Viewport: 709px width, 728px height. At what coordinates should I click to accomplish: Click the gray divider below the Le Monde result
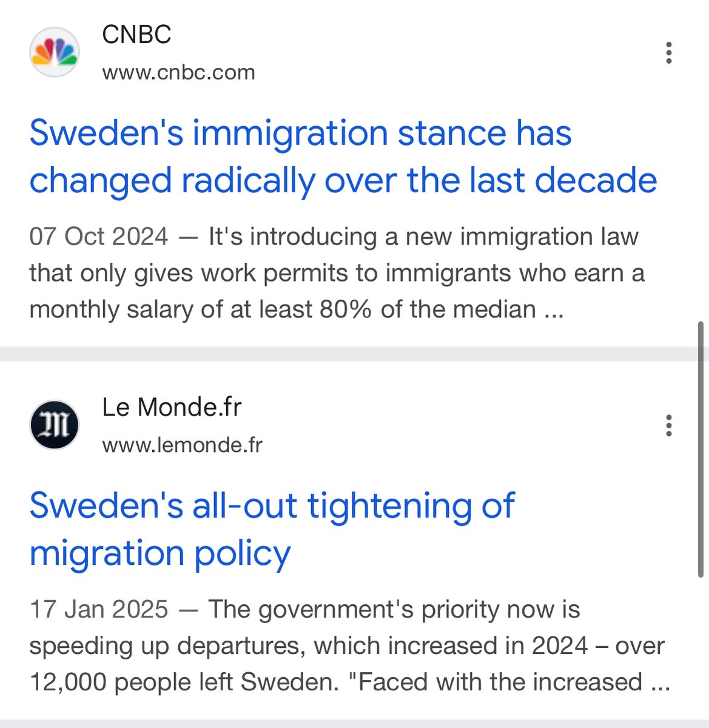click(x=352, y=724)
